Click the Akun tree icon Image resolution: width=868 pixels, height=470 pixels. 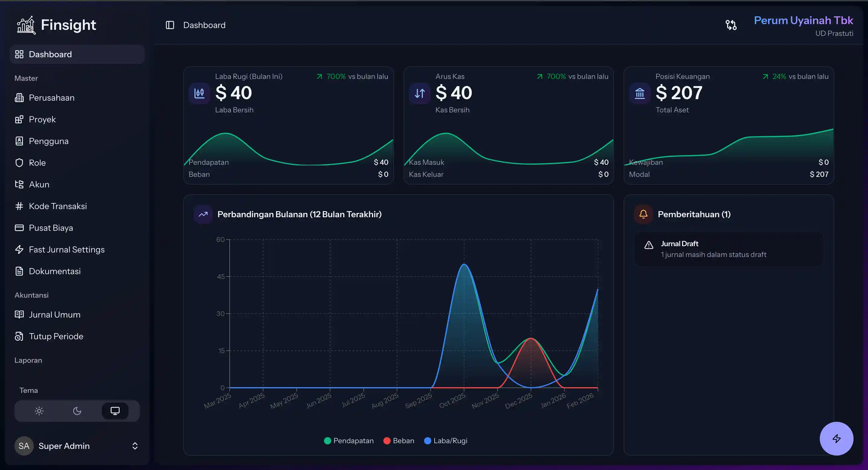[x=19, y=184]
